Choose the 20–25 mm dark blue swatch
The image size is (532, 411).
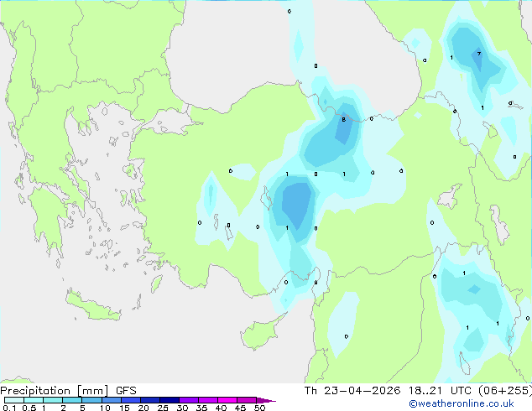click(149, 400)
